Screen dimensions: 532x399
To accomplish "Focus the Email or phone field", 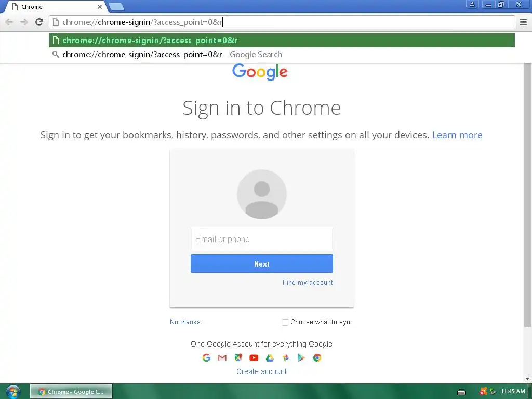I will [x=262, y=239].
